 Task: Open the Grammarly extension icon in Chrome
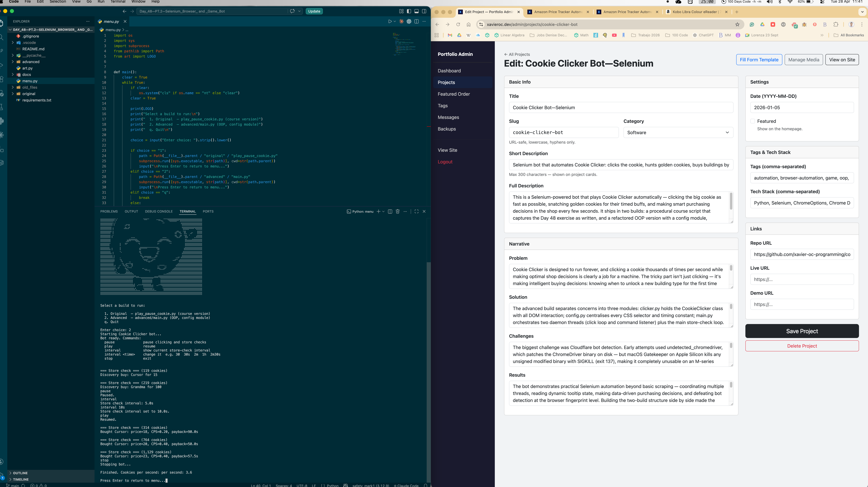coord(752,24)
